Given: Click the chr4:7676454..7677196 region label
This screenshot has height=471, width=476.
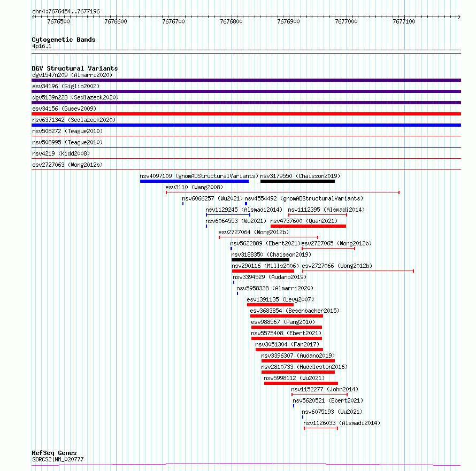Looking at the screenshot, I should pos(66,12).
